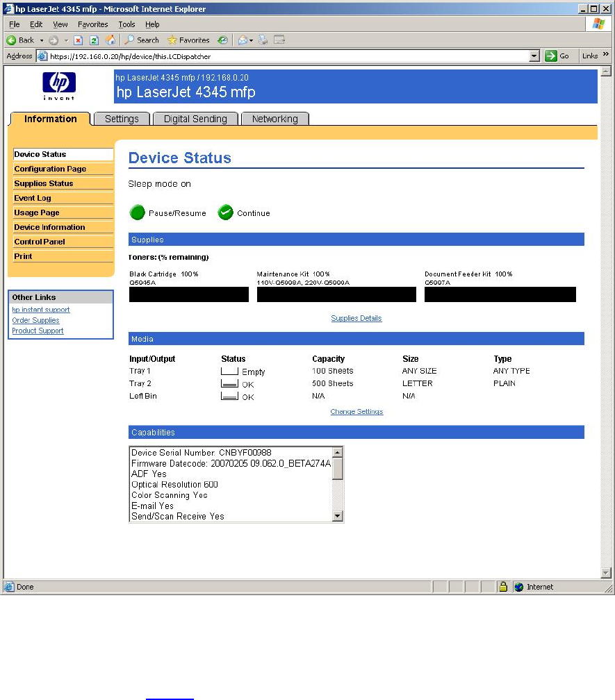The height and width of the screenshot is (700, 615).
Task: Click the Order Supplies link
Action: (x=35, y=320)
